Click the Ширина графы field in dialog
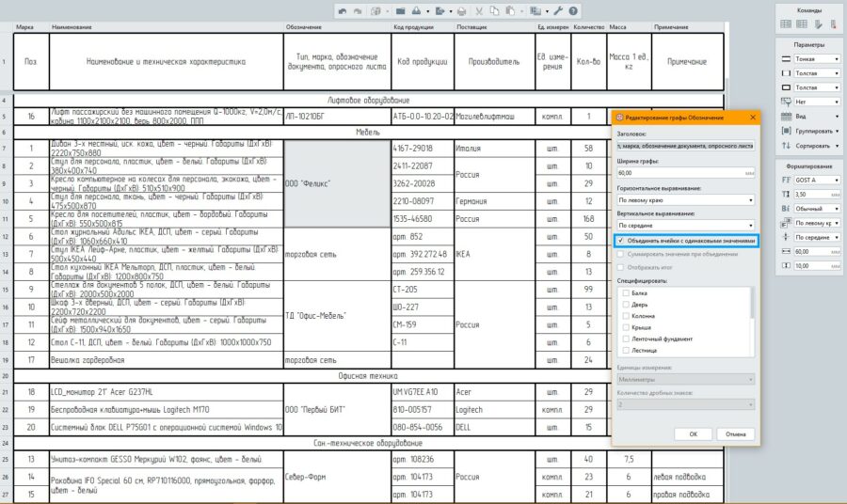This screenshot has height=504, width=847. [x=685, y=173]
